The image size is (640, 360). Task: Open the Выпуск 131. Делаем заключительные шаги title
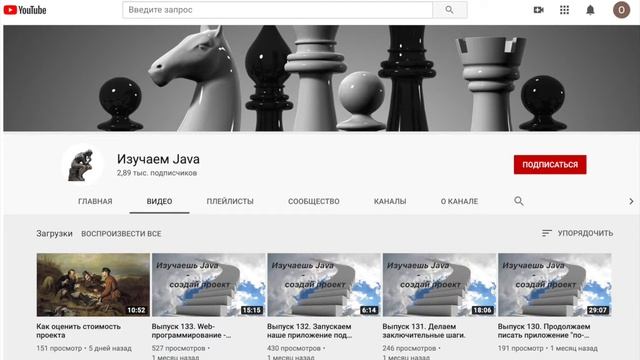(424, 331)
